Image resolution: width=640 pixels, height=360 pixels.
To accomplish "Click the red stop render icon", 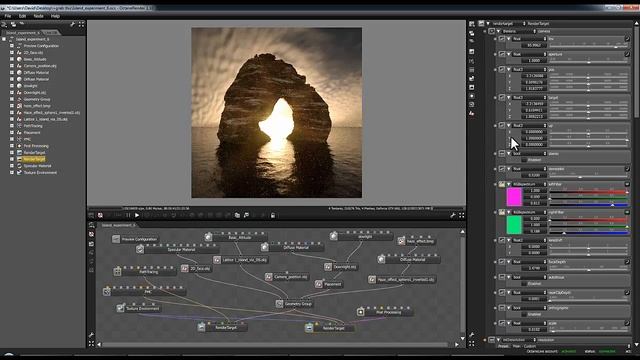I will coord(100,216).
